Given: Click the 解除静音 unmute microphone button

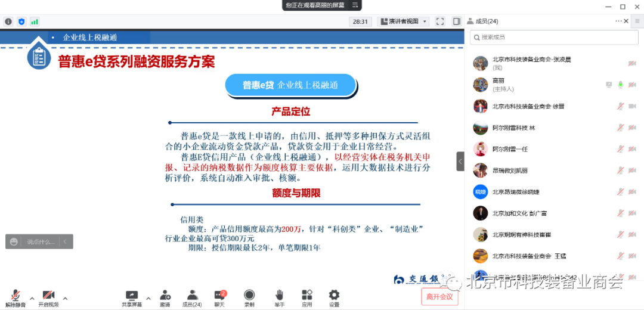Looking at the screenshot, I should coord(16,298).
